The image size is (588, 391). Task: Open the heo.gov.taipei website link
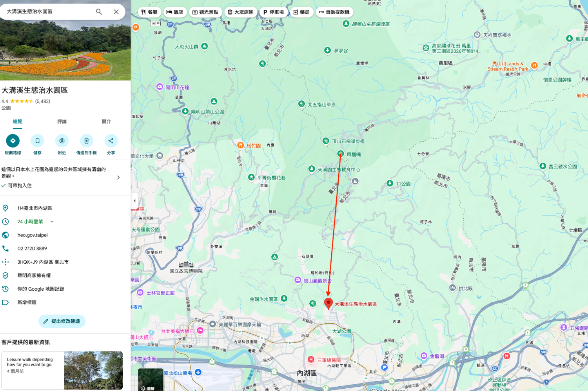(x=33, y=235)
